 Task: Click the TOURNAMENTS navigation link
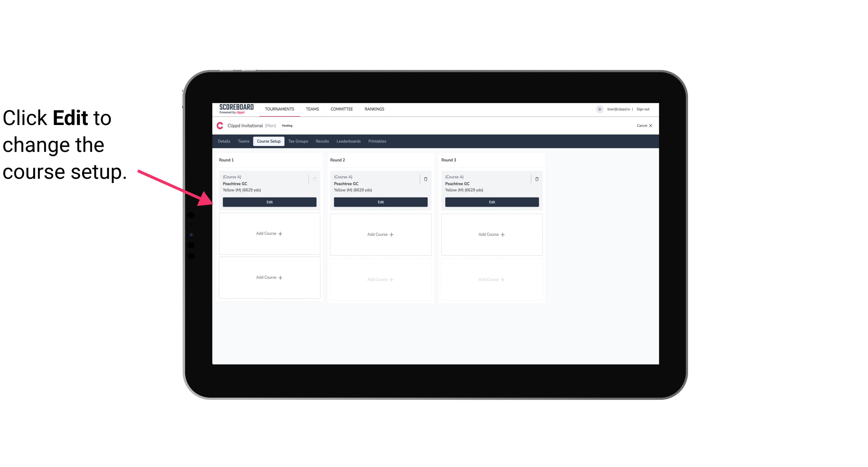tap(280, 109)
